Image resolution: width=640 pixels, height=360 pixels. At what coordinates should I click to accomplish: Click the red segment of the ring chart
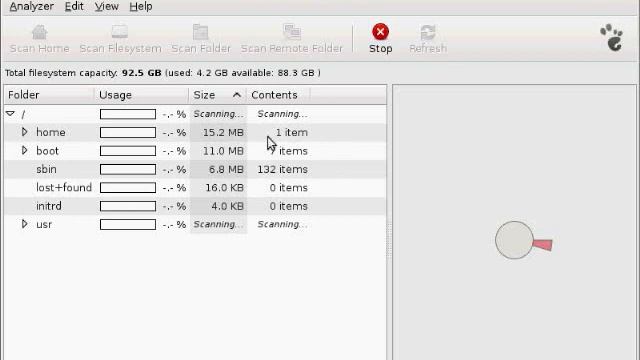pyautogui.click(x=543, y=244)
